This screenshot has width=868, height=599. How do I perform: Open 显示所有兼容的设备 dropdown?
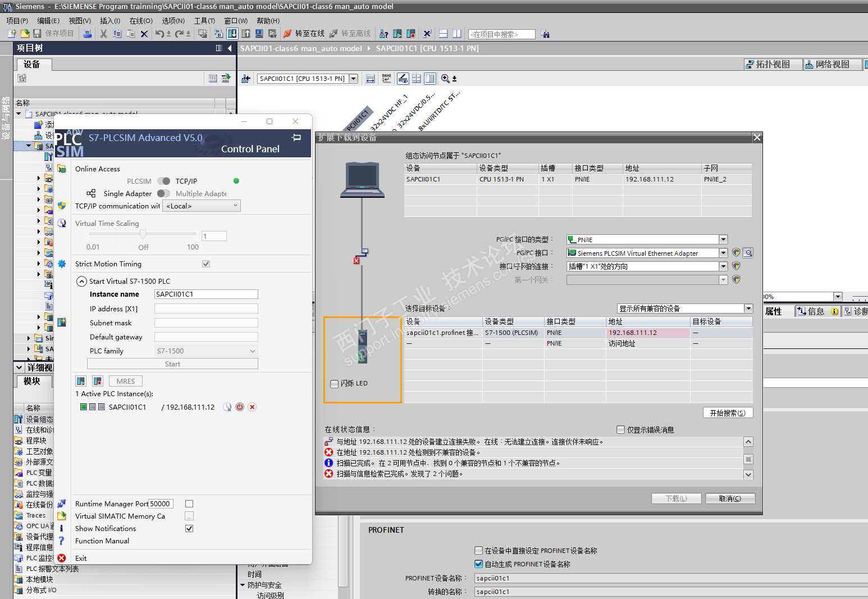pyautogui.click(x=748, y=308)
